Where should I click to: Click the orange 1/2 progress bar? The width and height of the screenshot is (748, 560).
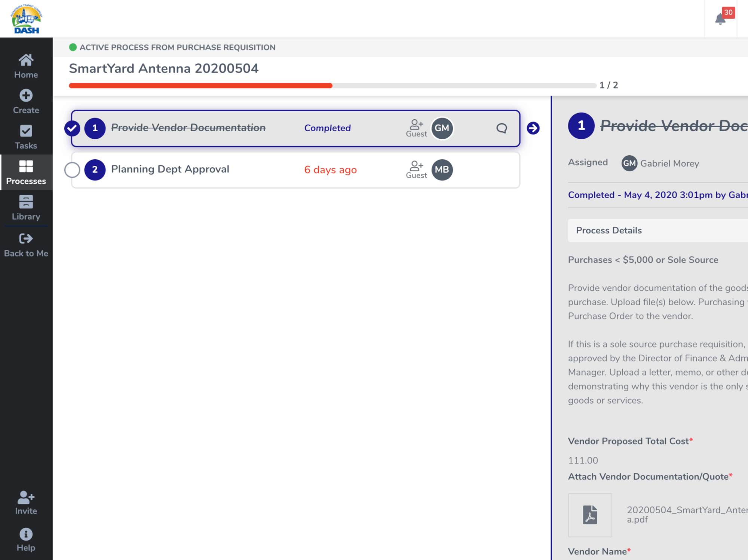tap(200, 85)
